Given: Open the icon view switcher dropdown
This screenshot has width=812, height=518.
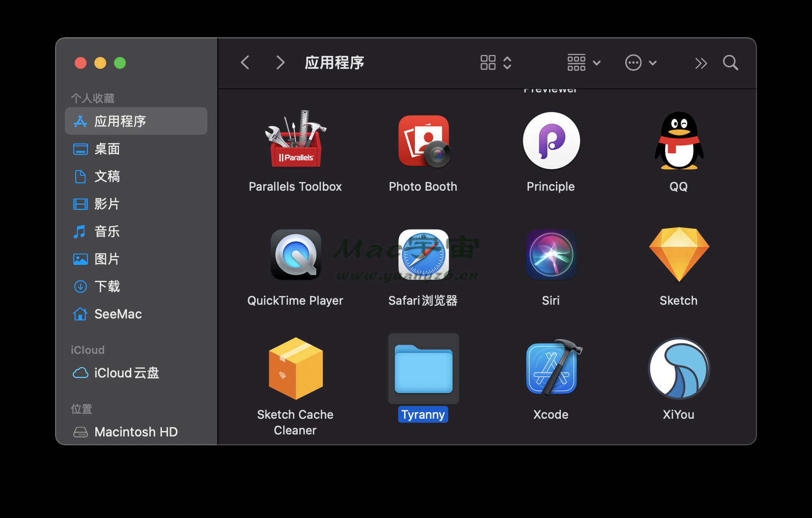Looking at the screenshot, I should (496, 63).
